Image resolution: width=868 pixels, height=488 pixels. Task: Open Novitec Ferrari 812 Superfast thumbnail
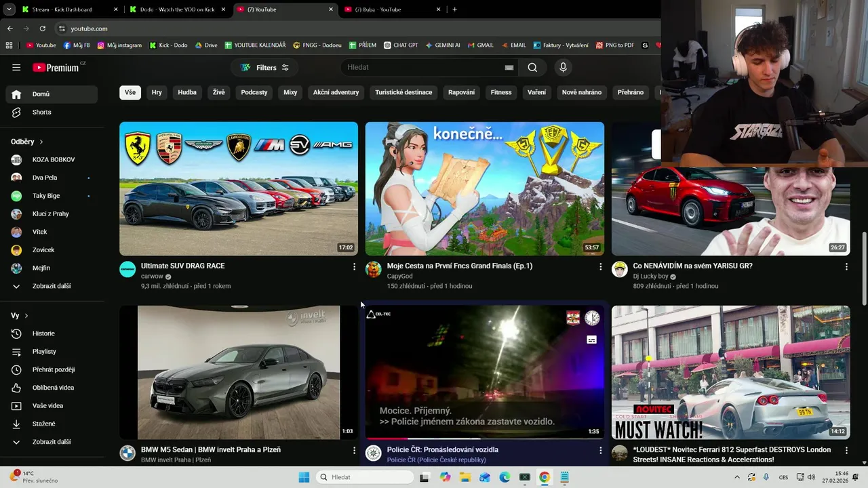coord(730,372)
